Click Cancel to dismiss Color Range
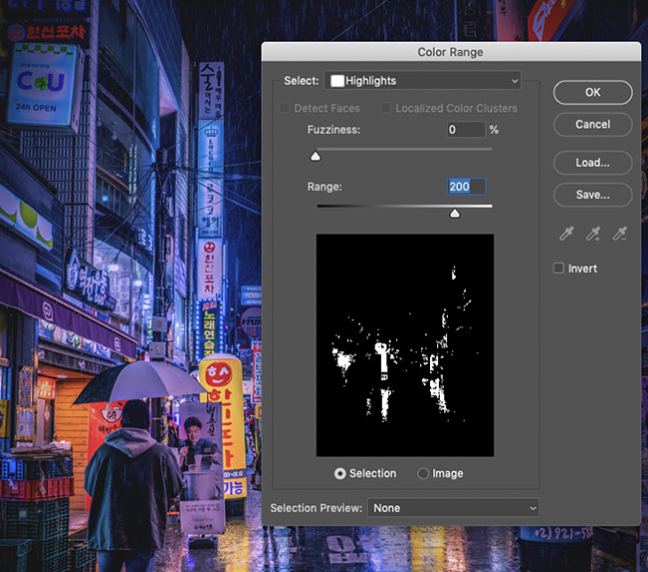648x572 pixels. pyautogui.click(x=592, y=125)
